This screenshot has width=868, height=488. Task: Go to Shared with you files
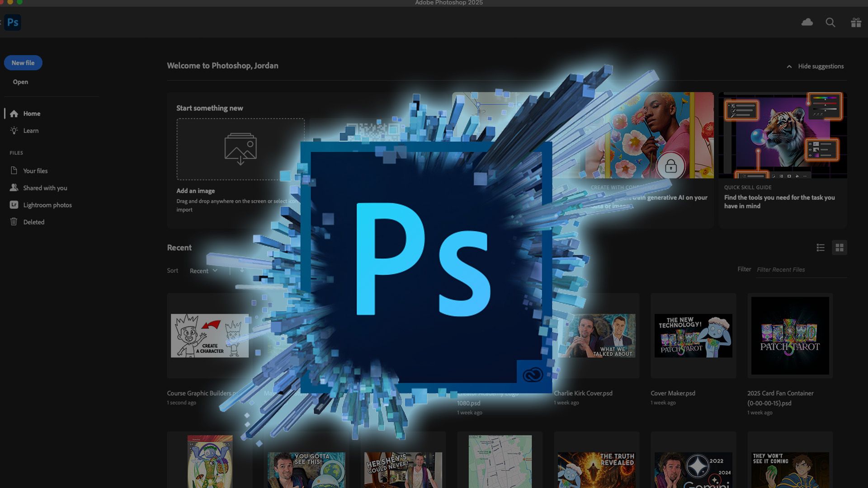coord(45,188)
